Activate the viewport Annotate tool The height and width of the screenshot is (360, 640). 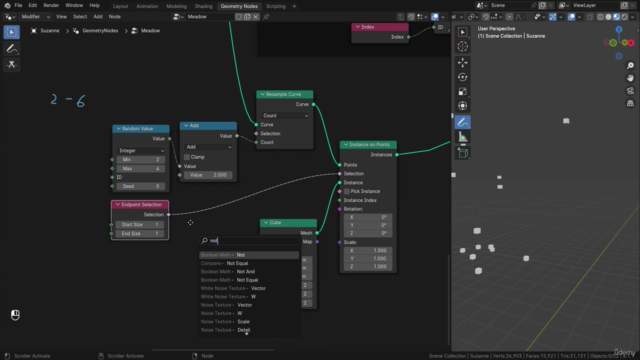462,122
